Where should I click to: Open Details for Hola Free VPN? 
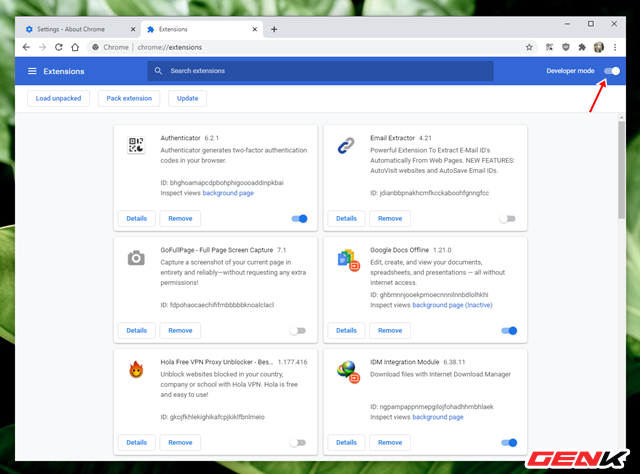pyautogui.click(x=136, y=442)
